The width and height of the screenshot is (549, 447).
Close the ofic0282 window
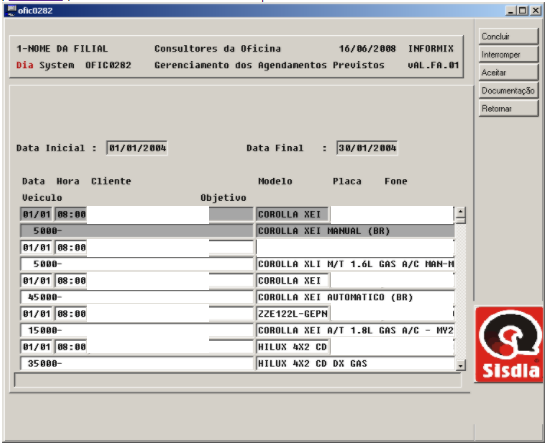tap(536, 11)
